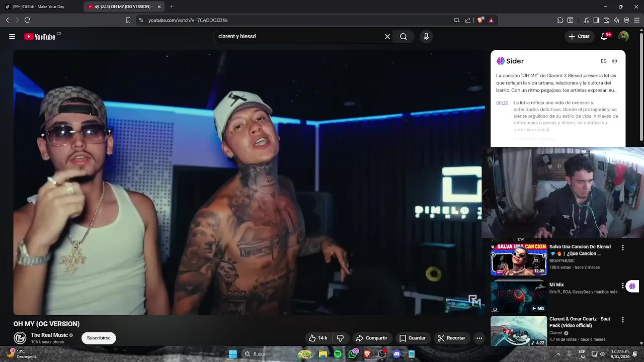Close the OH MY YouTube tab
644x362 pixels.
pyautogui.click(x=159, y=7)
